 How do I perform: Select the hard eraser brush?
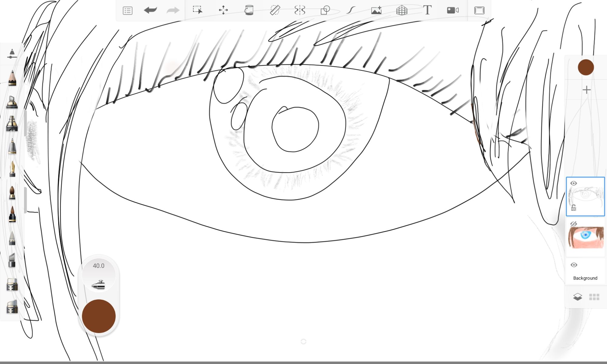pyautogui.click(x=12, y=285)
